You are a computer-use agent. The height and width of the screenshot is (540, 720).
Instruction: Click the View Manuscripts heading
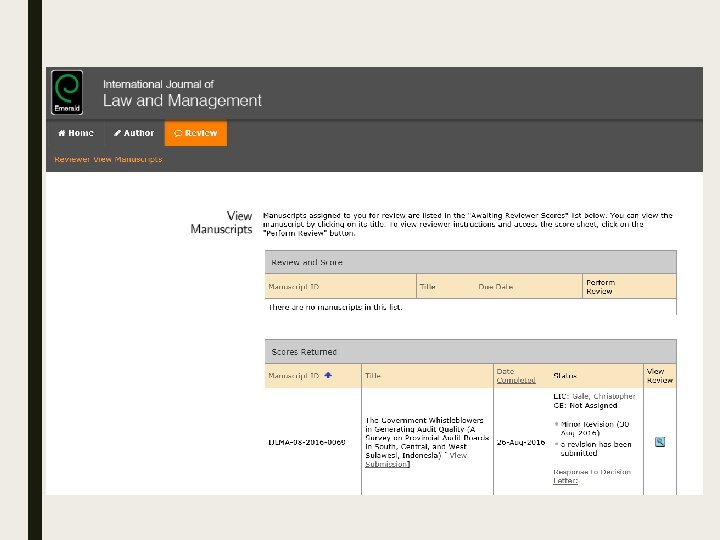coord(221,222)
